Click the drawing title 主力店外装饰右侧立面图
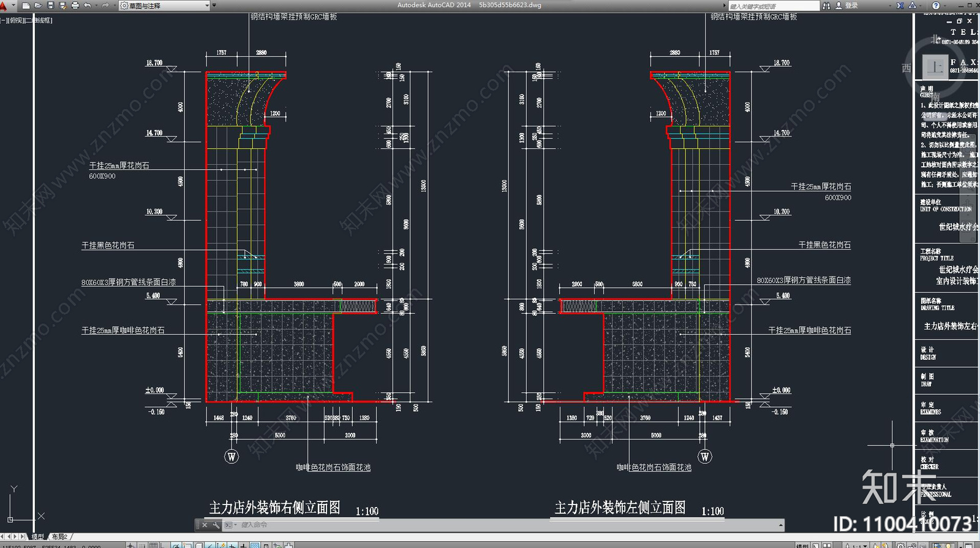Screen dimensions: 980x548 [275, 508]
